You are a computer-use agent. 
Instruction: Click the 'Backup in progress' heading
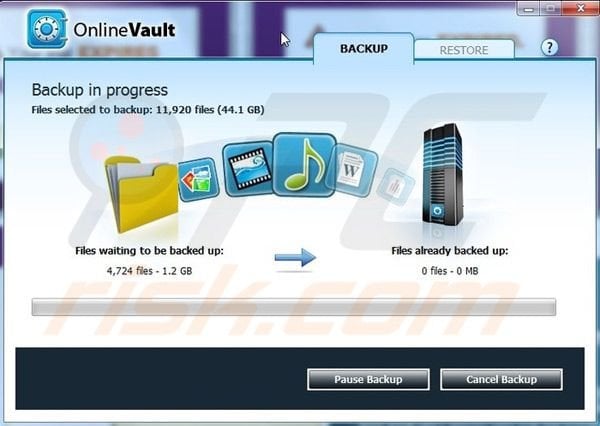pyautogui.click(x=99, y=90)
